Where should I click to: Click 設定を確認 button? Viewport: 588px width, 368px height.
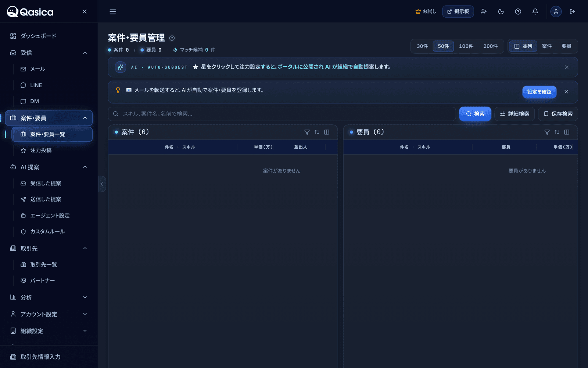coord(539,92)
